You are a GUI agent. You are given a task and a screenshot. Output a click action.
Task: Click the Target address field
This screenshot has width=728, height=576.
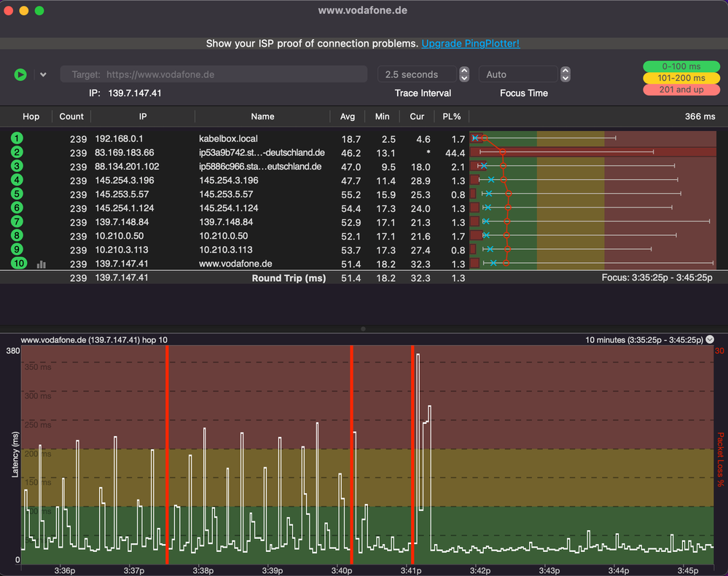point(214,74)
